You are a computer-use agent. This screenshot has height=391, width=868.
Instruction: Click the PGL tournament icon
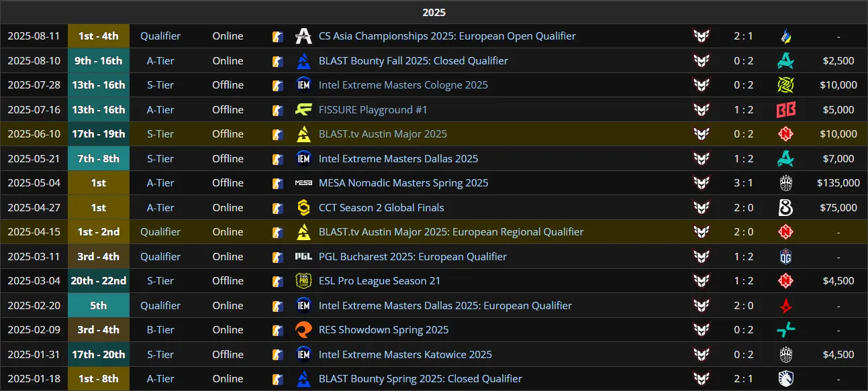[303, 257]
